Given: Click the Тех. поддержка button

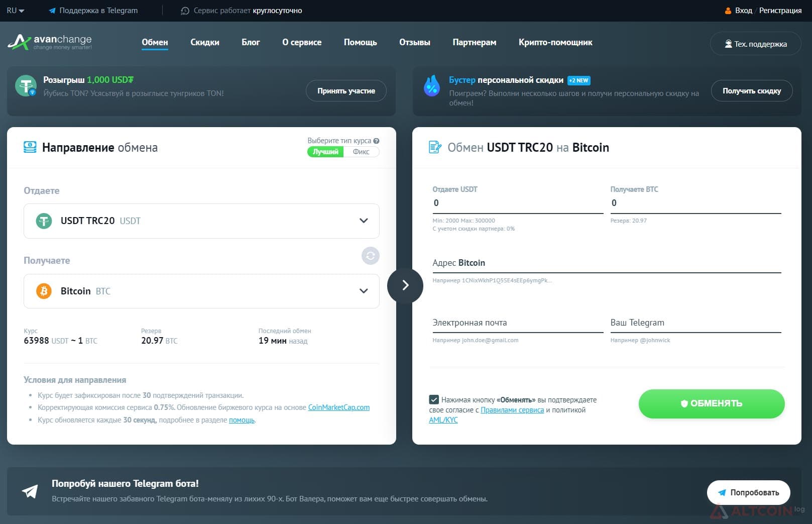Looking at the screenshot, I should click(756, 44).
